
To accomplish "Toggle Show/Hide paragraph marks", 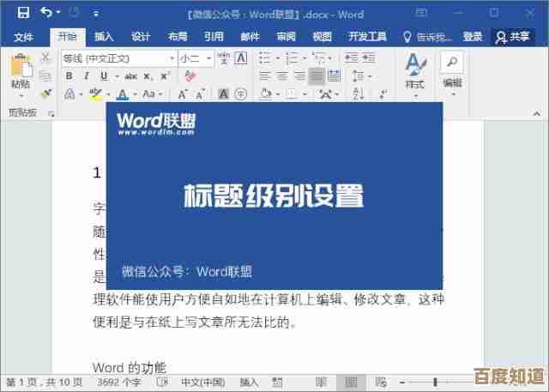I will (x=383, y=93).
